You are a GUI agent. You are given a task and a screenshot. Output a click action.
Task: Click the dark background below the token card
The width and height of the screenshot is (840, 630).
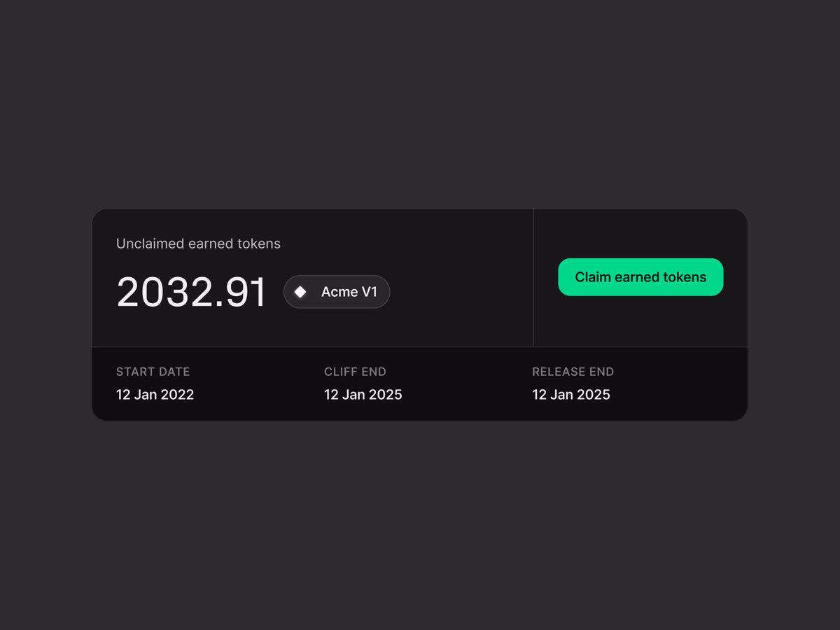(420, 525)
